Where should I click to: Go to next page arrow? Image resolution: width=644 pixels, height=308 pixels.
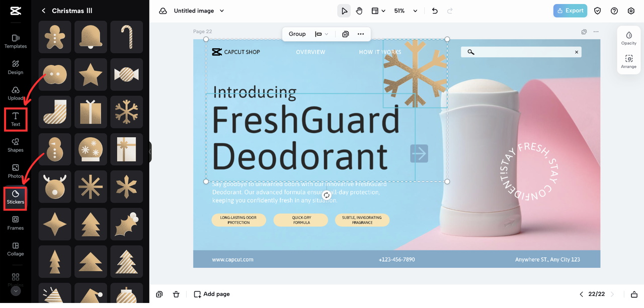(x=612, y=294)
